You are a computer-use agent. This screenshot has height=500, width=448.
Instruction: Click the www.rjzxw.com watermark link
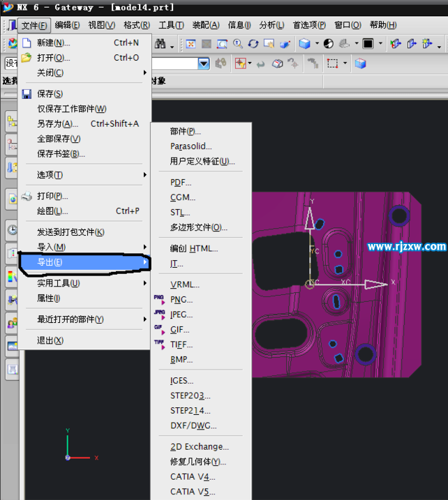pyautogui.click(x=406, y=246)
